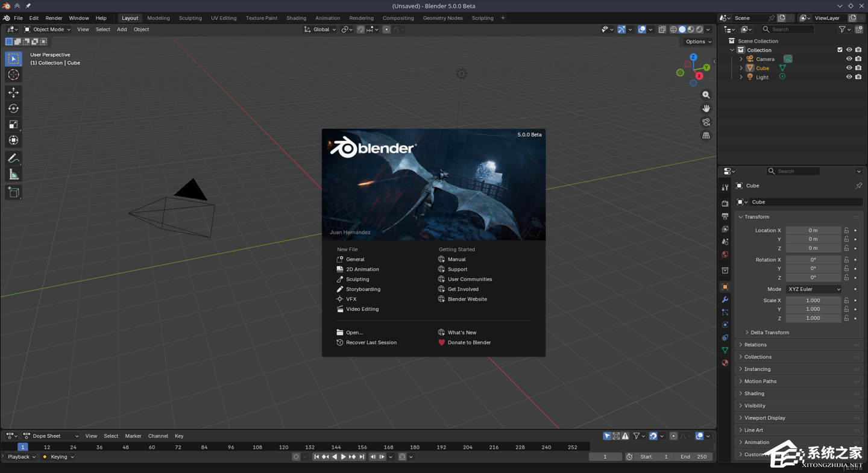Set the Scale X value field
This screenshot has height=473, width=868.
click(x=814, y=300)
